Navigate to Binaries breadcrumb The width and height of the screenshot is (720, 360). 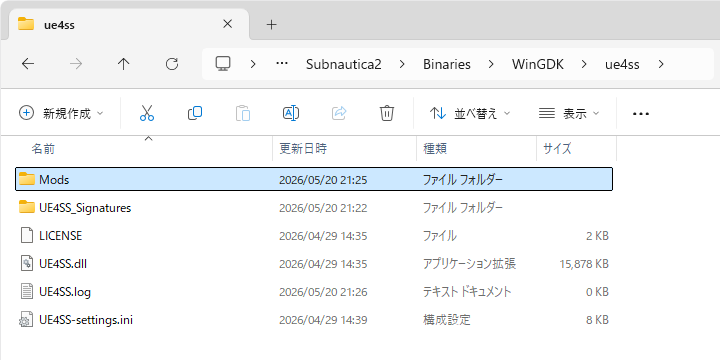coord(447,64)
